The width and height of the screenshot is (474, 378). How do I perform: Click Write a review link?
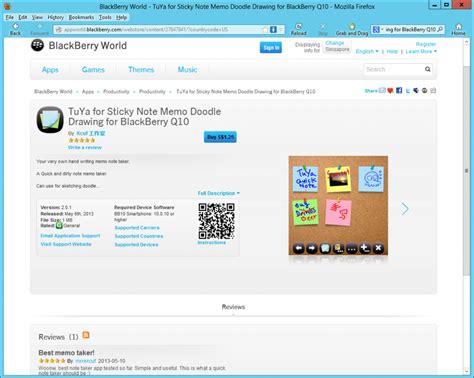(85, 147)
